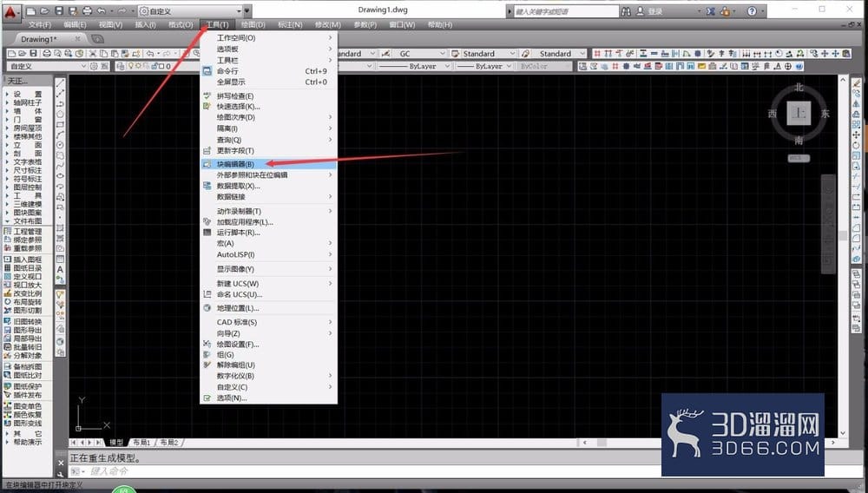Open the AutoCAD application menu logo button
Viewport: 868px width, 493px height.
(x=10, y=11)
